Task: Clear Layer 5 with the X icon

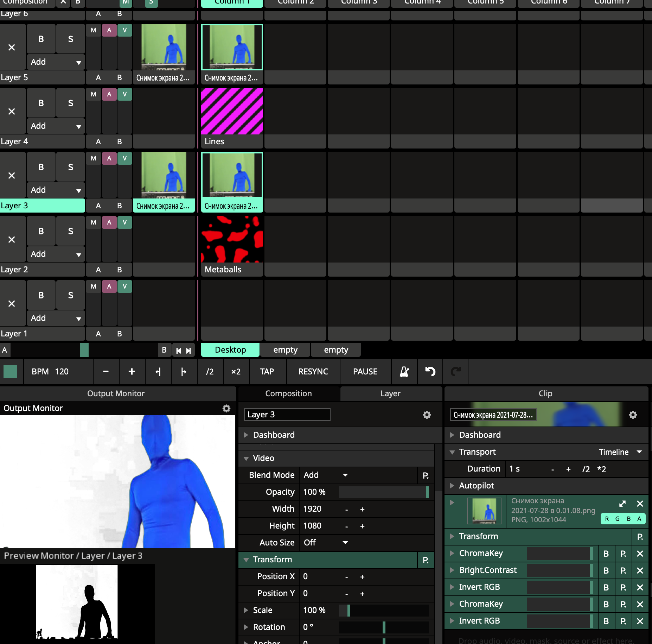Action: pos(12,48)
